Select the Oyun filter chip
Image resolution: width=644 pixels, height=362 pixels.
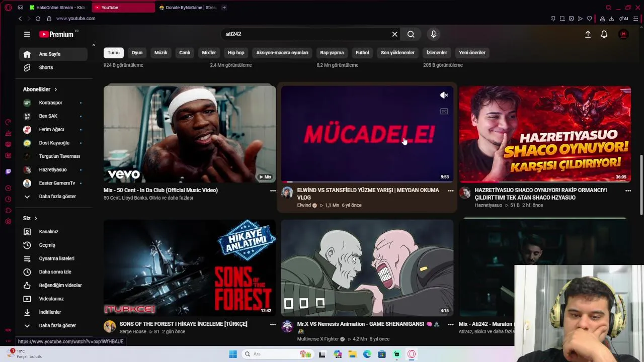(137, 52)
